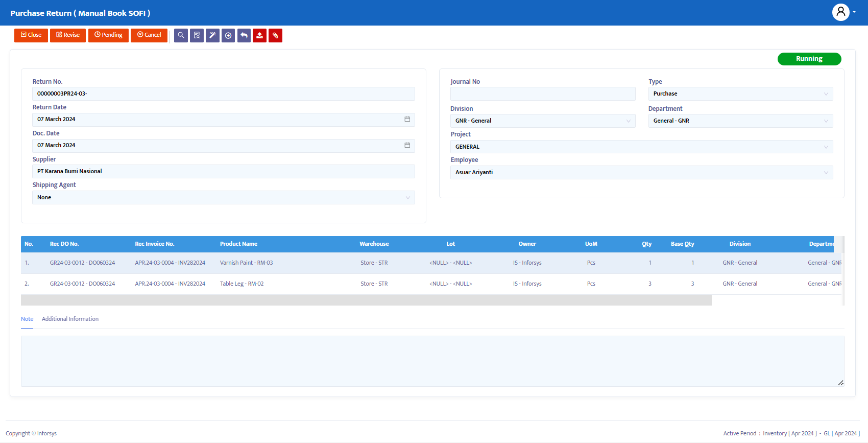Click GR24-03-0012 - DO060324 in row 1
The image size is (868, 443).
tap(82, 263)
